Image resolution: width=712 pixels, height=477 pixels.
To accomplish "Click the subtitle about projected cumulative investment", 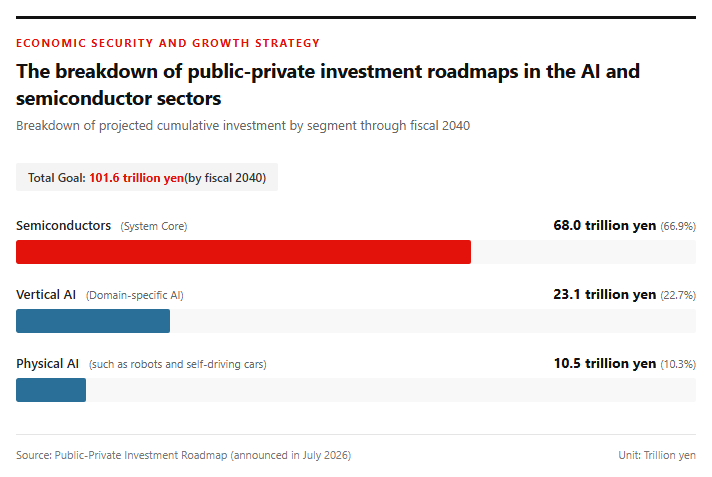I will tap(243, 126).
